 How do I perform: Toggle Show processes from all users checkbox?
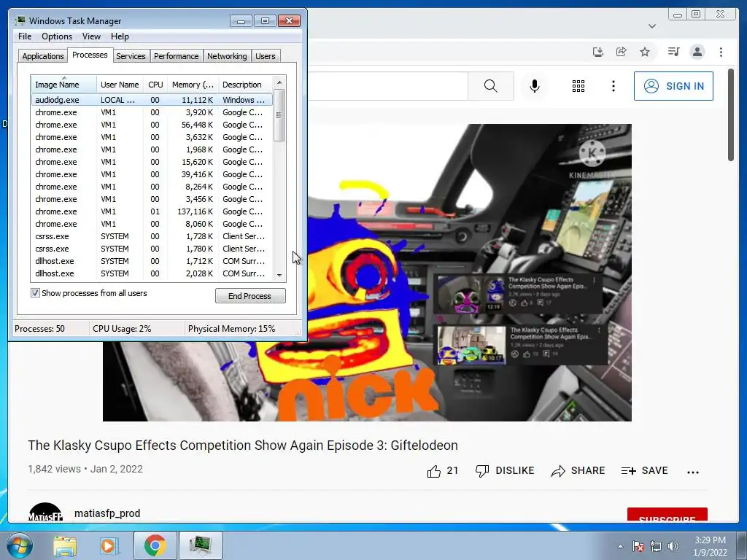tap(35, 293)
